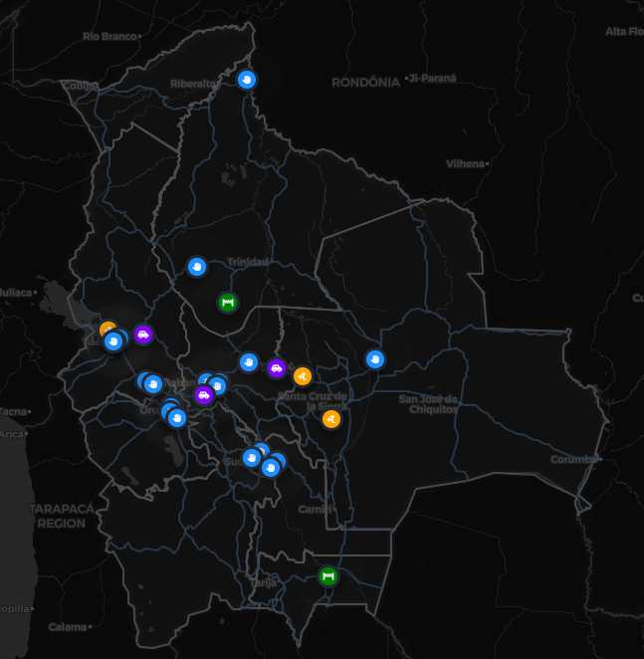Image resolution: width=644 pixels, height=659 pixels.
Task: Click the Vilhena city label
Action: (x=465, y=163)
